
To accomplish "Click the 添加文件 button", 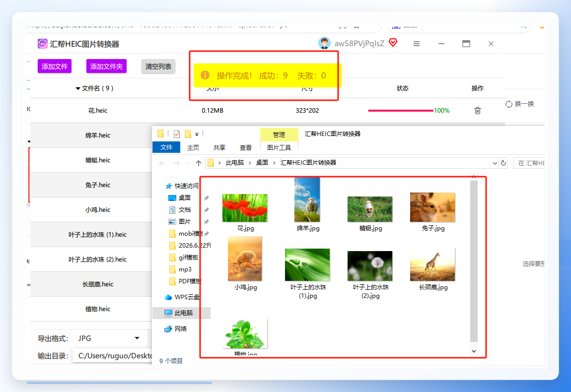I will tap(55, 66).
